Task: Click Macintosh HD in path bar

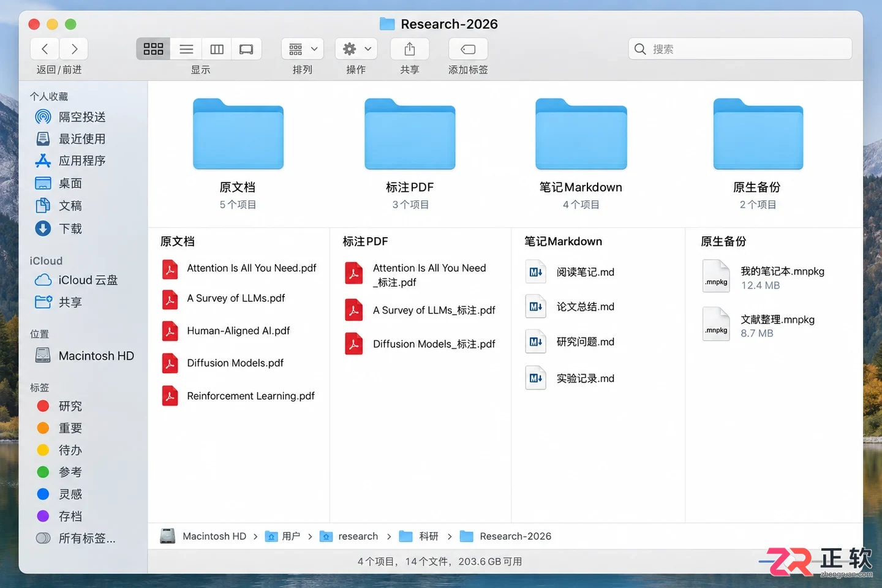Action: click(203, 537)
